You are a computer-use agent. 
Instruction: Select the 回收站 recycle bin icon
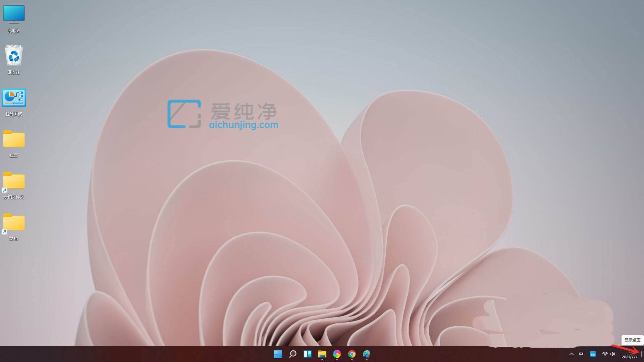(14, 60)
